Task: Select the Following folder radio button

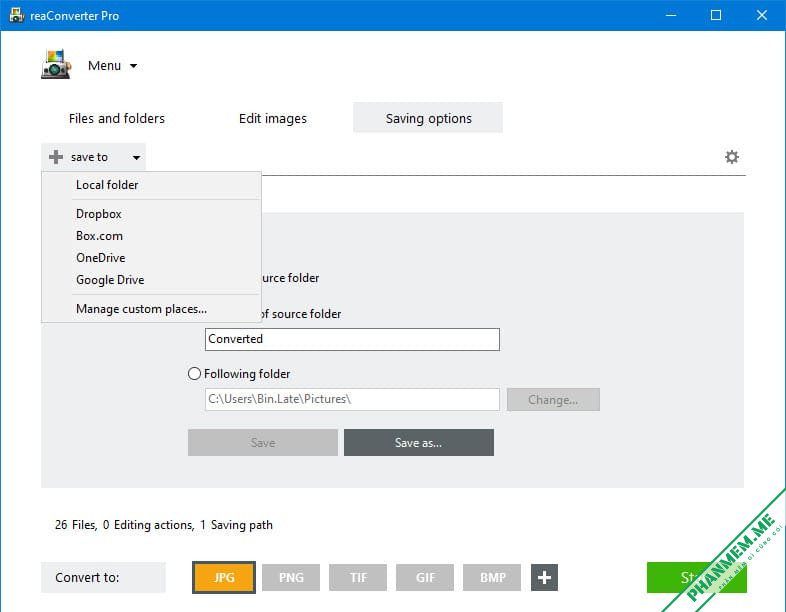Action: 194,374
